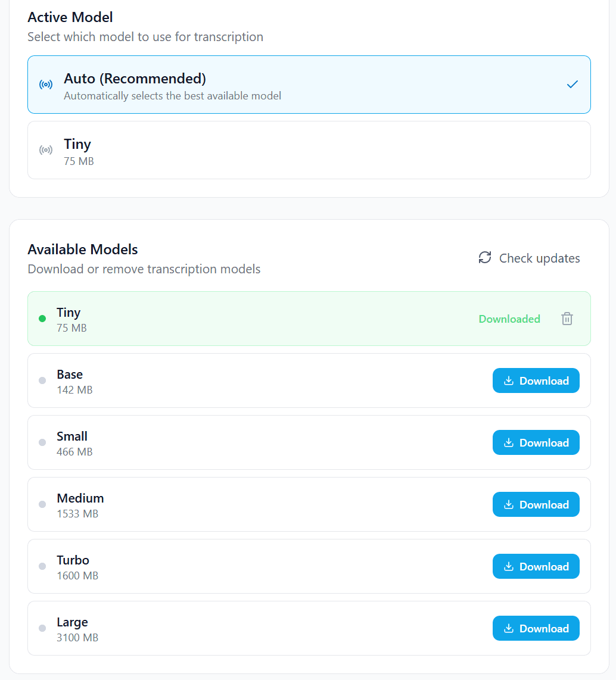Click the green status dot beside Tiny
The width and height of the screenshot is (616, 680).
42,319
